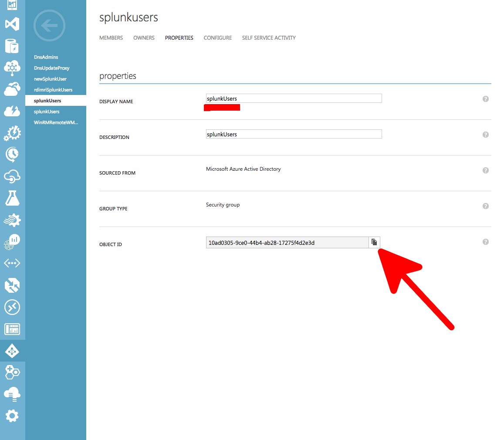Image resolution: width=504 pixels, height=440 pixels.
Task: Select DnsAdmins group in list
Action: click(46, 57)
